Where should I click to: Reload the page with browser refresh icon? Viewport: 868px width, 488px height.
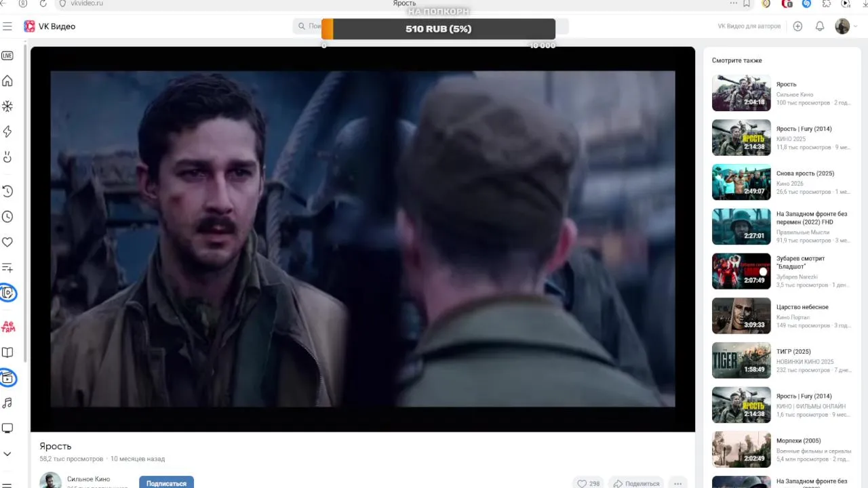point(43,3)
